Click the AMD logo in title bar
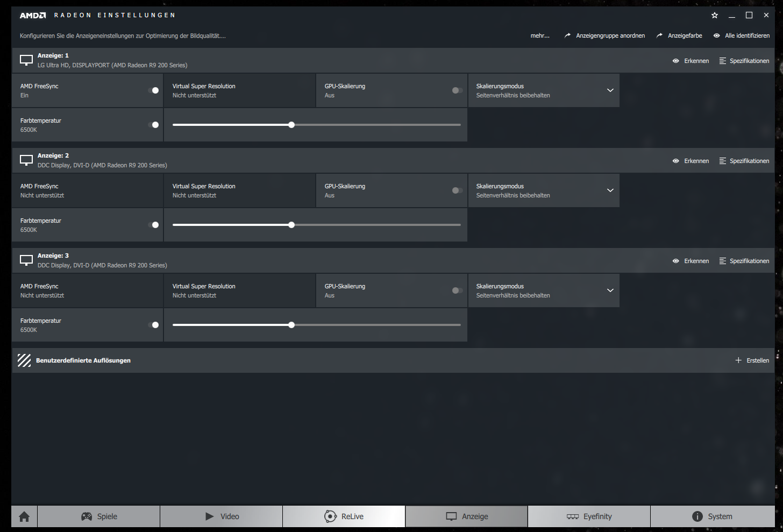 [x=33, y=16]
